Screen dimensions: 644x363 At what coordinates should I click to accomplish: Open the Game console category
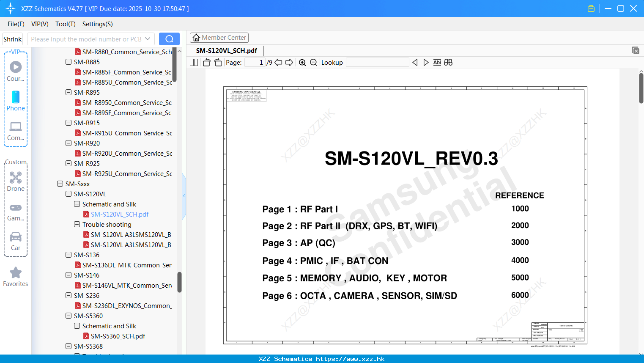coord(16,212)
